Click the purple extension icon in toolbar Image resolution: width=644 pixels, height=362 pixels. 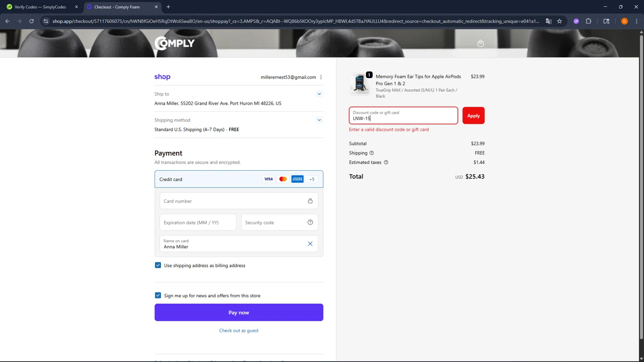click(576, 21)
